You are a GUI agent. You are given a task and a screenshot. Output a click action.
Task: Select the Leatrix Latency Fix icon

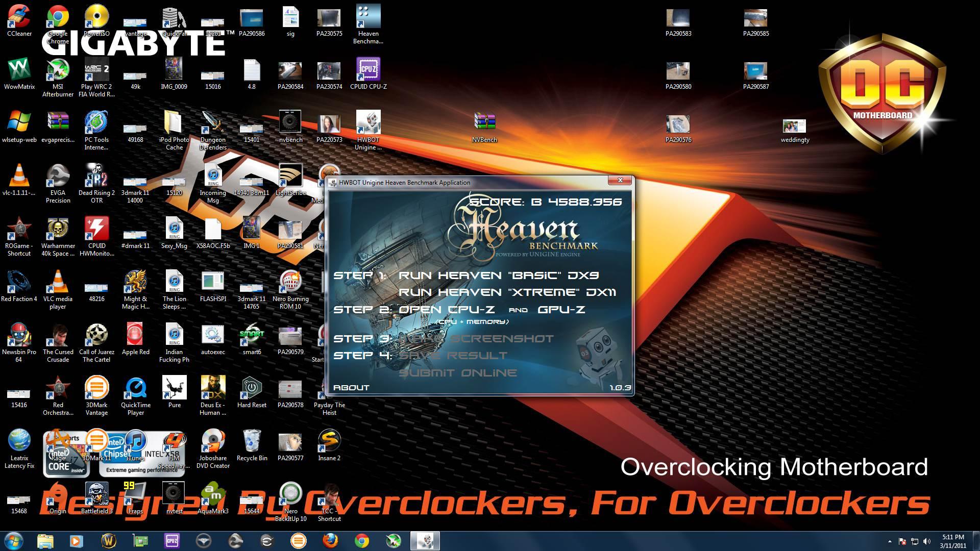point(19,449)
